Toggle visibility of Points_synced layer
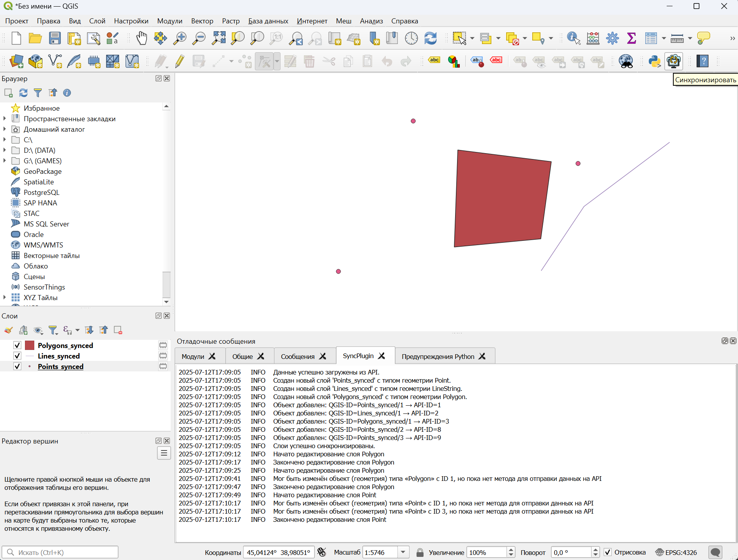Screen dimensions: 738x560 [17, 366]
